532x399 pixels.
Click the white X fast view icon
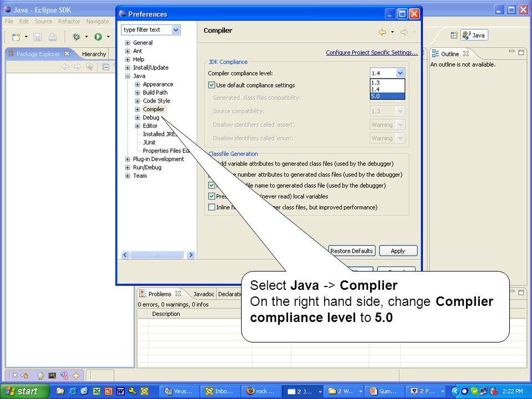pyautogui.click(x=14, y=375)
